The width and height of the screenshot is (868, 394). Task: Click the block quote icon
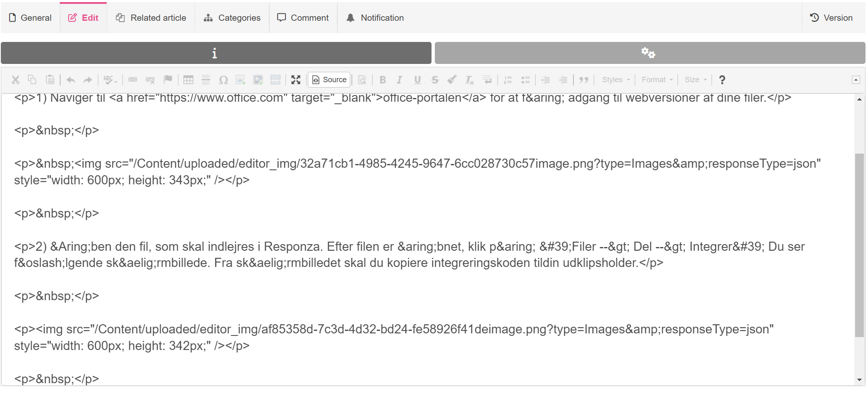coord(584,80)
